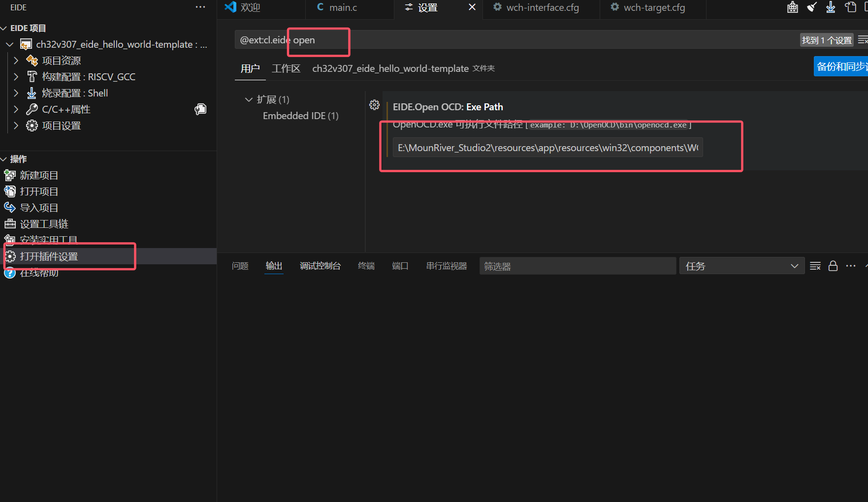Select the 调试控制台 panel tab
This screenshot has width=868, height=502.
[321, 266]
